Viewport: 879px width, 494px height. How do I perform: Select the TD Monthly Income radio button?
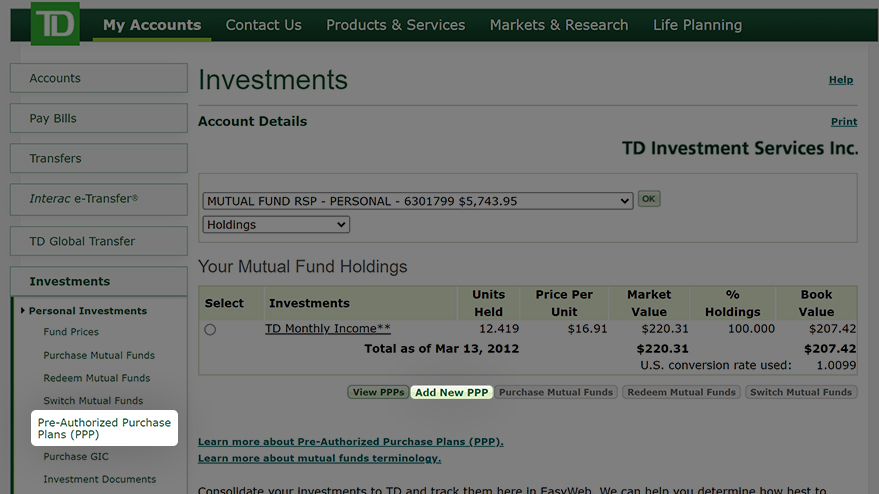click(210, 330)
